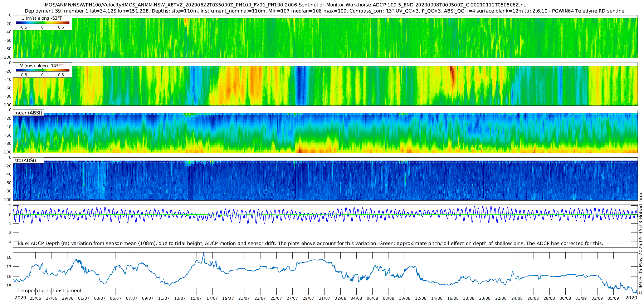The image size is (644, 304).
Task: Click the temperature peak near 16/07
Action: (x=204, y=254)
